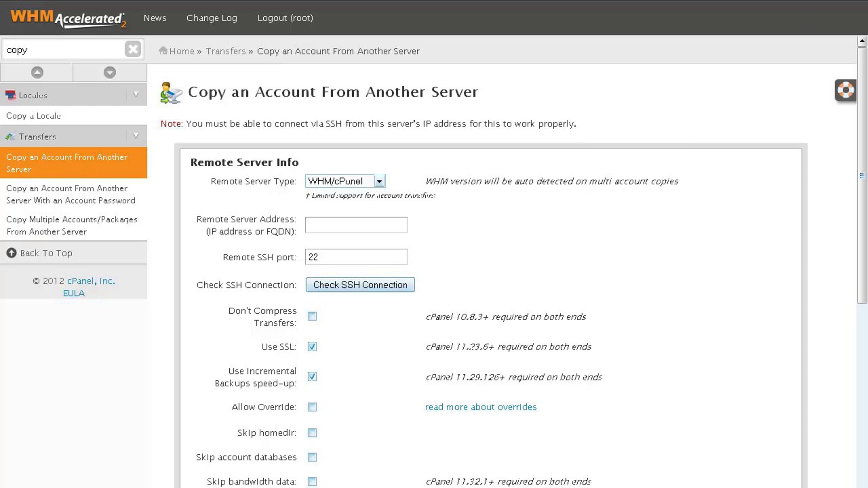Screen dimensions: 868x488
Task: Click the cPanel 11.32.1+ requirement note
Action: click(x=509, y=481)
